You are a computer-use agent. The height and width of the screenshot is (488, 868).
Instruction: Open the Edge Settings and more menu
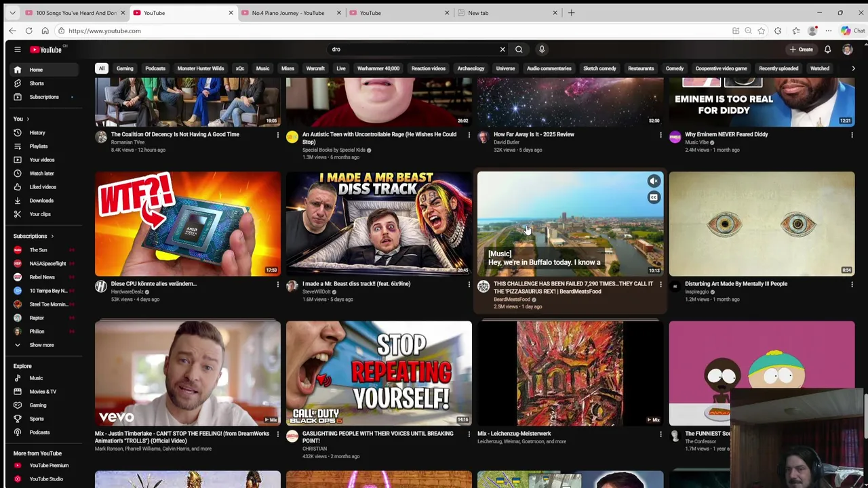(828, 30)
